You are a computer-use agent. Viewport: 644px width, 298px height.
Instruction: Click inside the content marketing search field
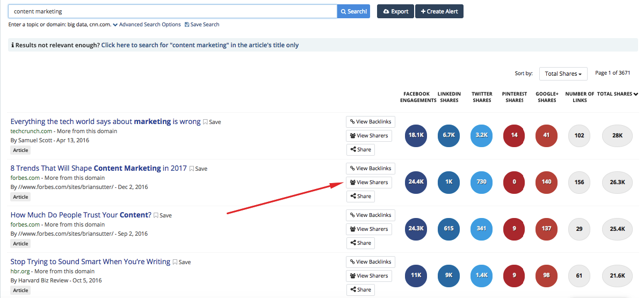click(x=172, y=11)
